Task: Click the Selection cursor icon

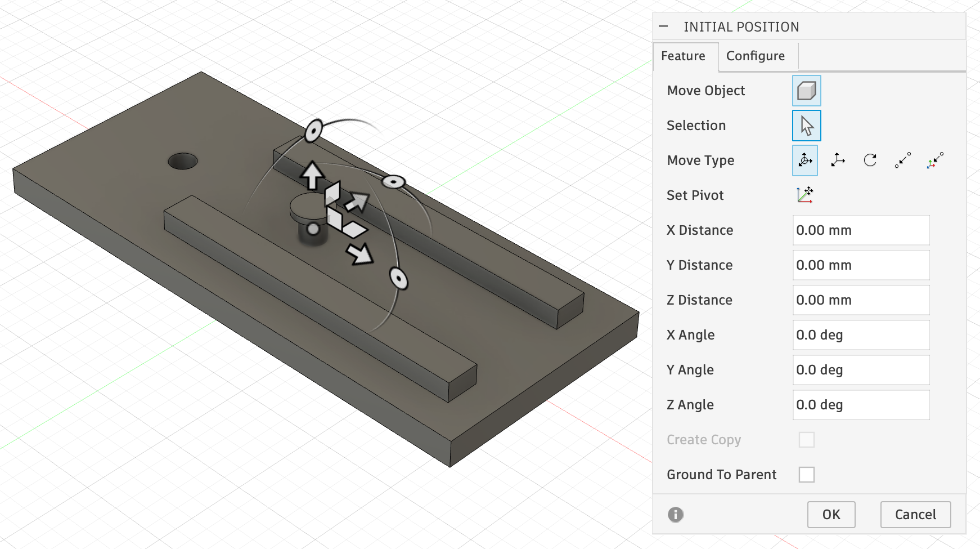Action: click(x=806, y=126)
